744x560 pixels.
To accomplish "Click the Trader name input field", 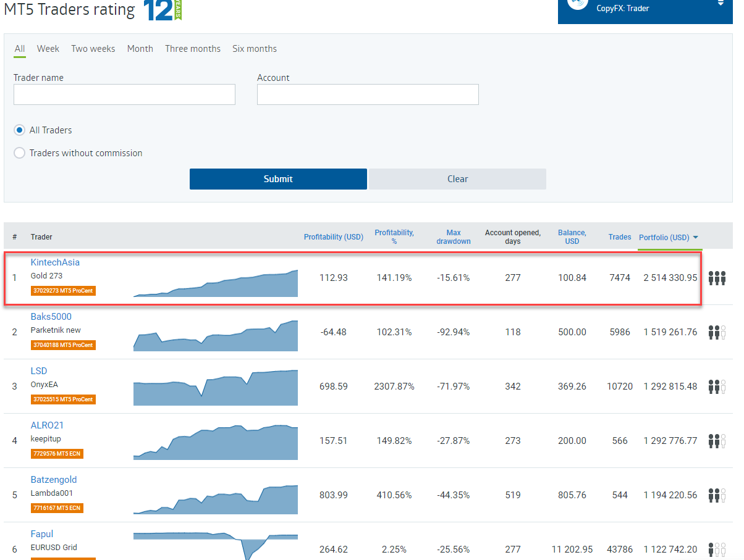I will click(x=124, y=94).
